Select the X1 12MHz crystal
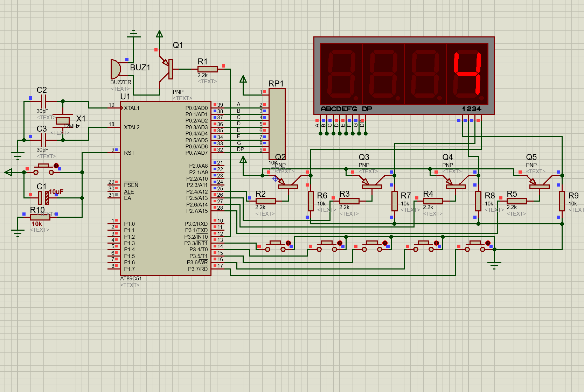Viewport: 584px width, 392px height. [x=63, y=120]
